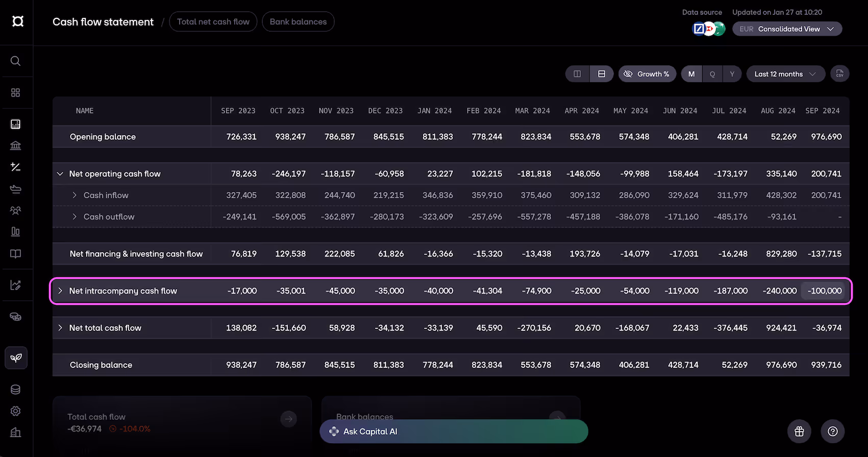Expand the Cash inflow row
The height and width of the screenshot is (457, 868).
pyautogui.click(x=75, y=195)
